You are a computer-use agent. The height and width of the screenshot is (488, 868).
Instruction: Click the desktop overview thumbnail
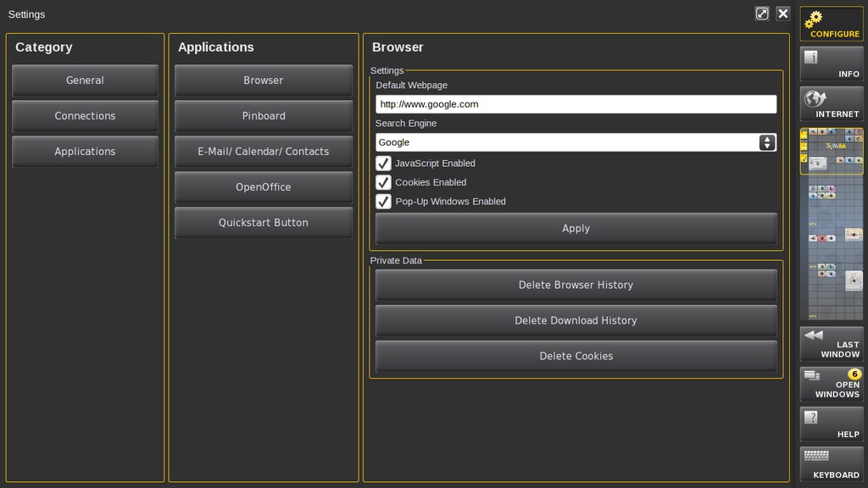click(831, 224)
